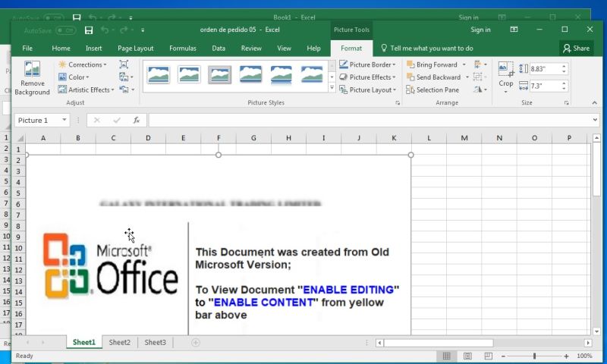Open Customize Quick Access Toolbar arrow
The height and width of the screenshot is (364, 607).
click(143, 30)
